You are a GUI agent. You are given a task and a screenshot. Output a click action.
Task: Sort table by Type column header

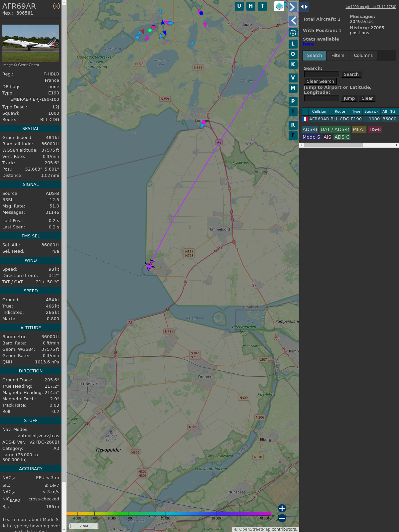tap(356, 111)
